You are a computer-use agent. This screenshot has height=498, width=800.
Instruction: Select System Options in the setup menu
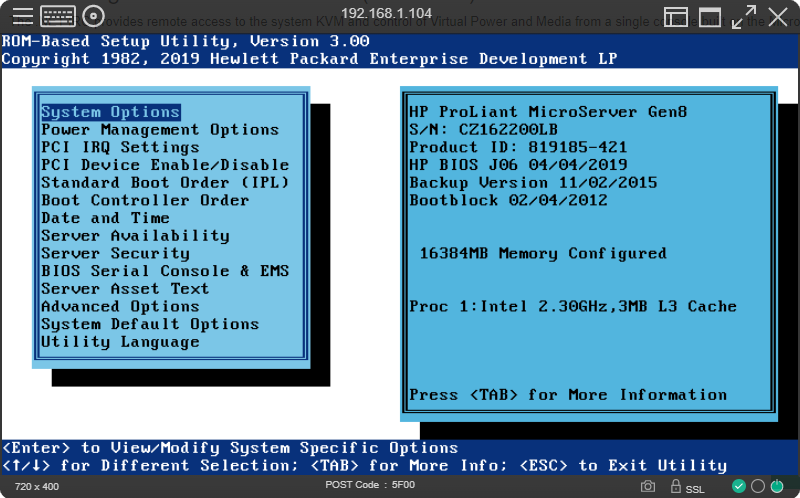coord(111,112)
